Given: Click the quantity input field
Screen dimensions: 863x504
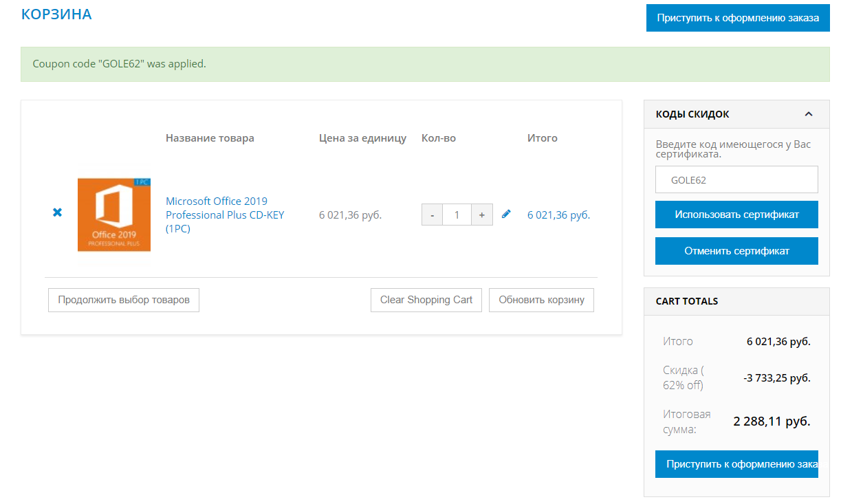Looking at the screenshot, I should tap(457, 215).
